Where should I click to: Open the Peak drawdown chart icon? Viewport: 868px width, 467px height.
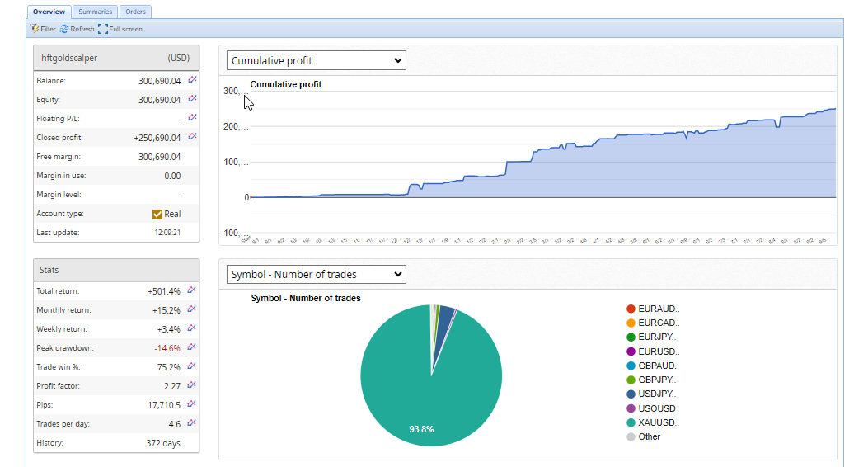(x=192, y=347)
